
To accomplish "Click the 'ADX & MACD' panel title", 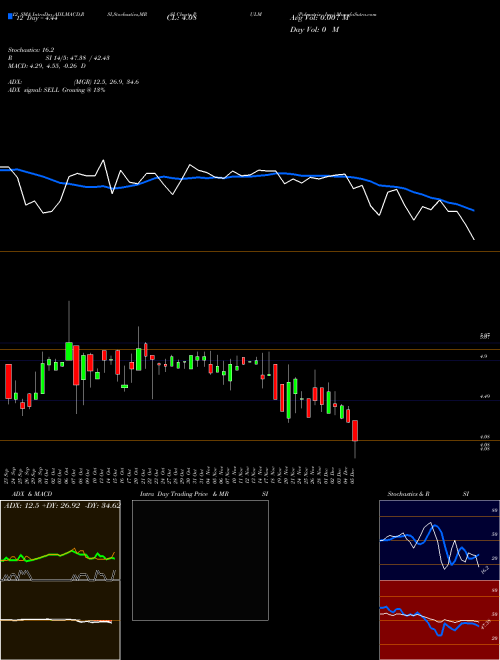I will [x=32, y=494].
